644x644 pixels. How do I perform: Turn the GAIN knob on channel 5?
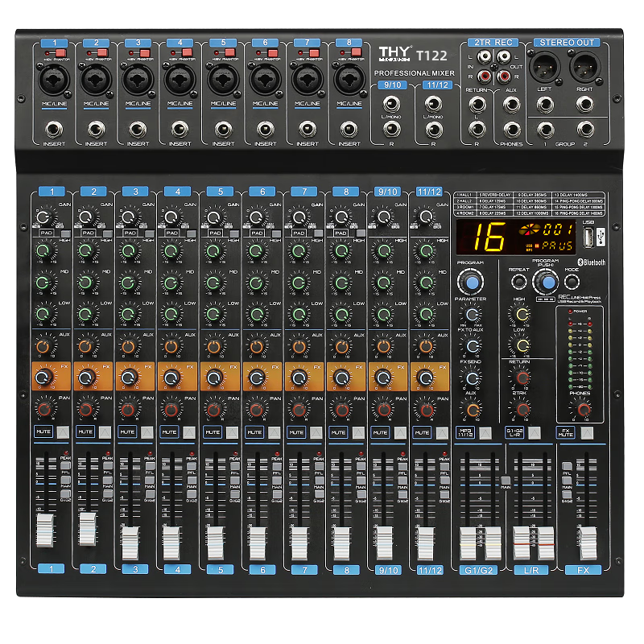click(x=214, y=217)
